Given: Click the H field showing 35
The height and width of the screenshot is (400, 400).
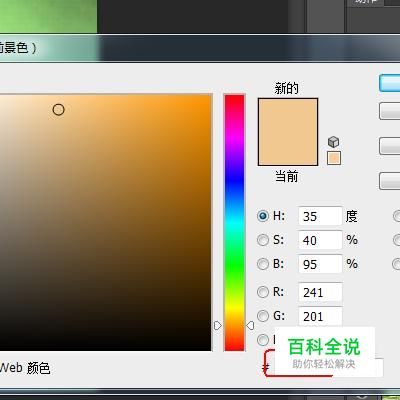Looking at the screenshot, I should [320, 216].
